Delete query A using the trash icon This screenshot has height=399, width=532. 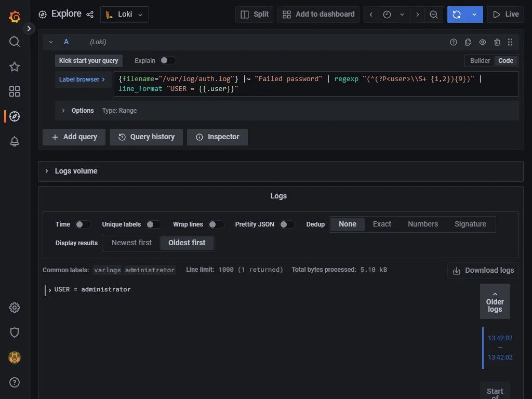click(x=497, y=42)
